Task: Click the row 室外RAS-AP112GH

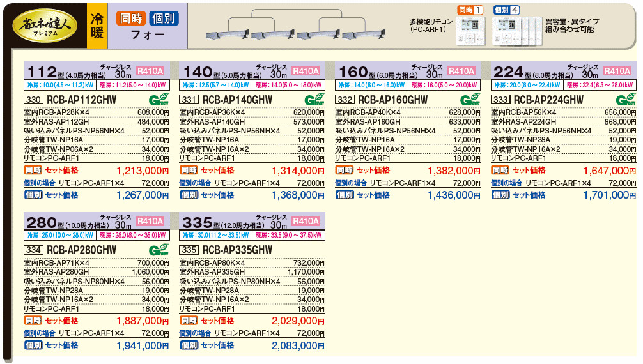Action: [97, 122]
